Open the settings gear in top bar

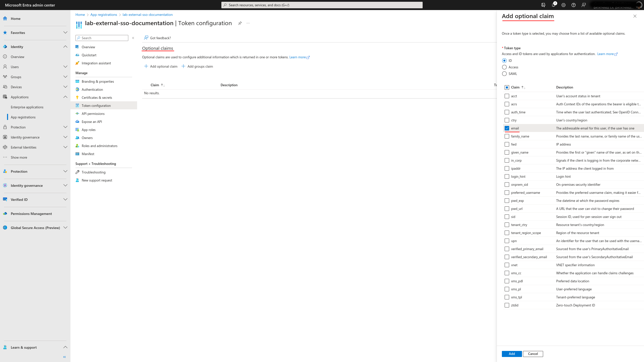(563, 5)
